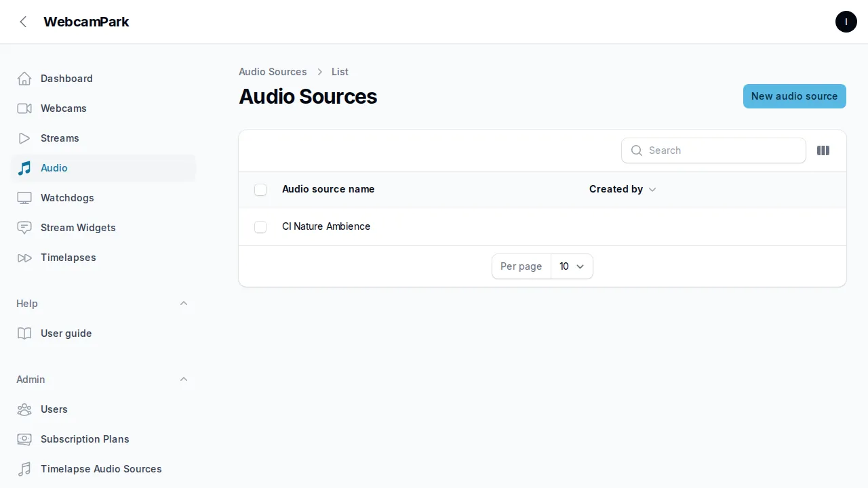Select all audio sources checkbox
The image size is (868, 488).
(x=260, y=190)
